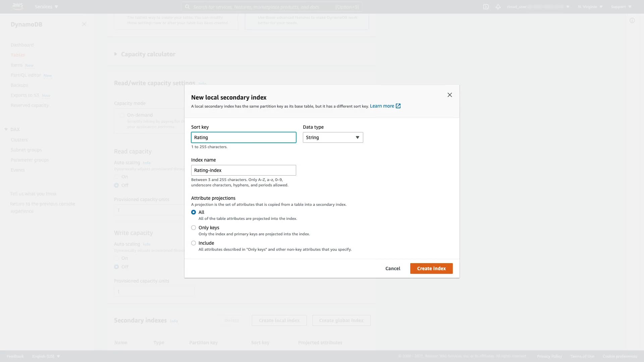The width and height of the screenshot is (644, 362).
Task: Open the N. Virginia region dropdown
Action: point(590,7)
